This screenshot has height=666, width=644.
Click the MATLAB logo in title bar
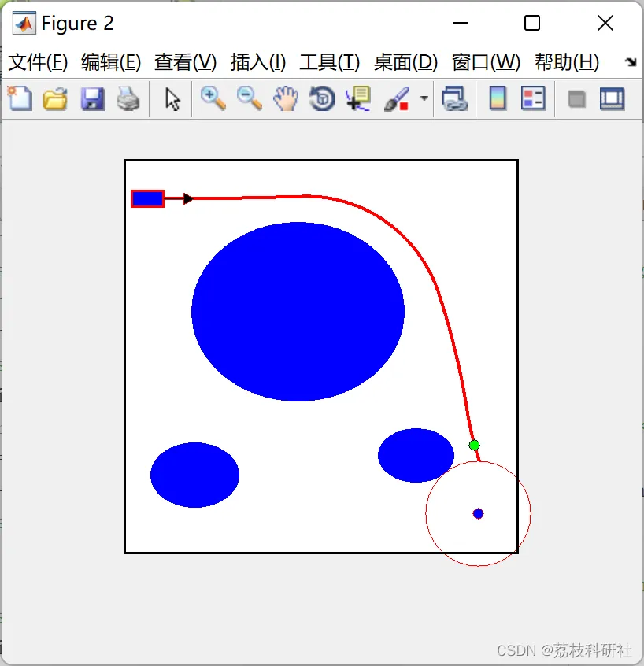point(24,24)
